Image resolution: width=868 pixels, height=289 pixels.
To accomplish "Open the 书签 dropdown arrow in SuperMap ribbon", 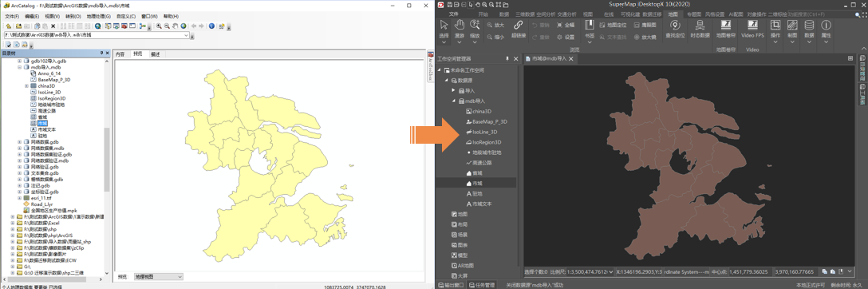I will tap(590, 42).
